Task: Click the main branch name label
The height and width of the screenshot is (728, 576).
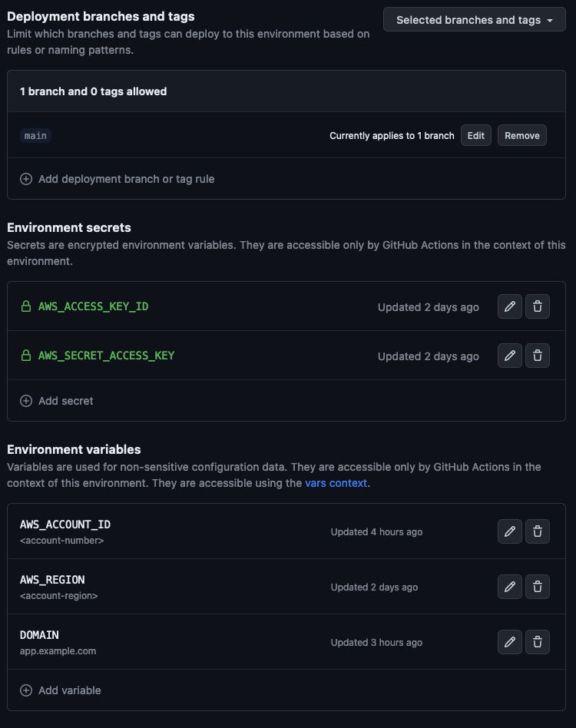Action: pos(35,136)
